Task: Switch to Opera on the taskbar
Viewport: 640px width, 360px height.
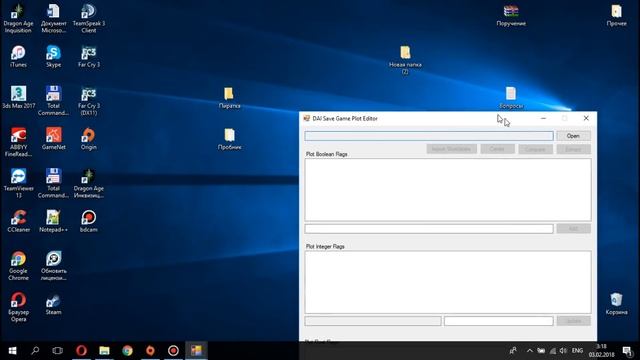Action: click(81, 351)
